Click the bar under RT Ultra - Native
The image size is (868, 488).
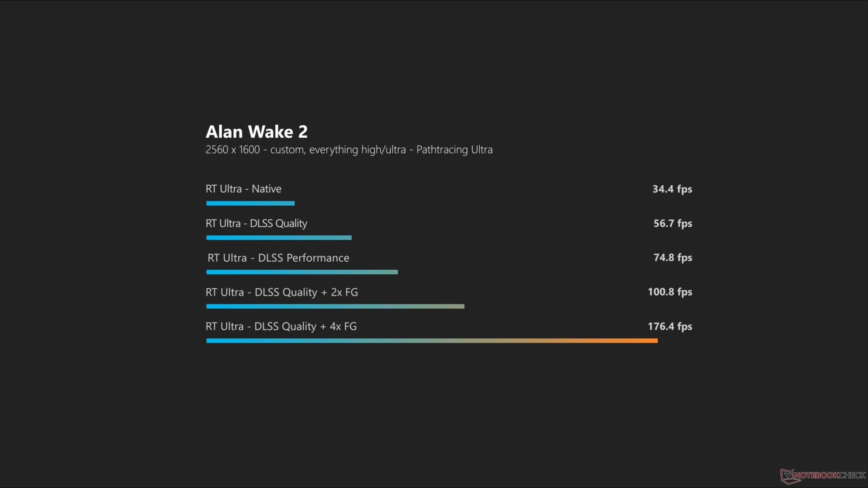(250, 203)
